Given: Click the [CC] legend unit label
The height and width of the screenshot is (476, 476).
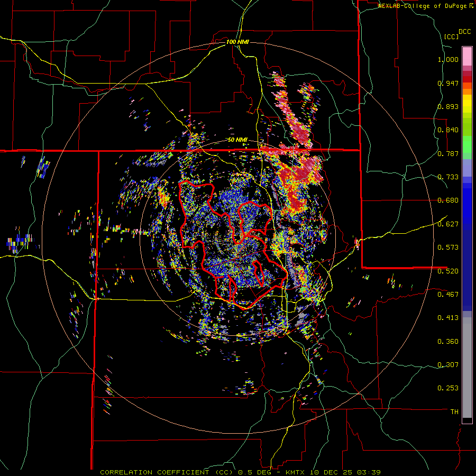Looking at the screenshot, I should pyautogui.click(x=451, y=36).
